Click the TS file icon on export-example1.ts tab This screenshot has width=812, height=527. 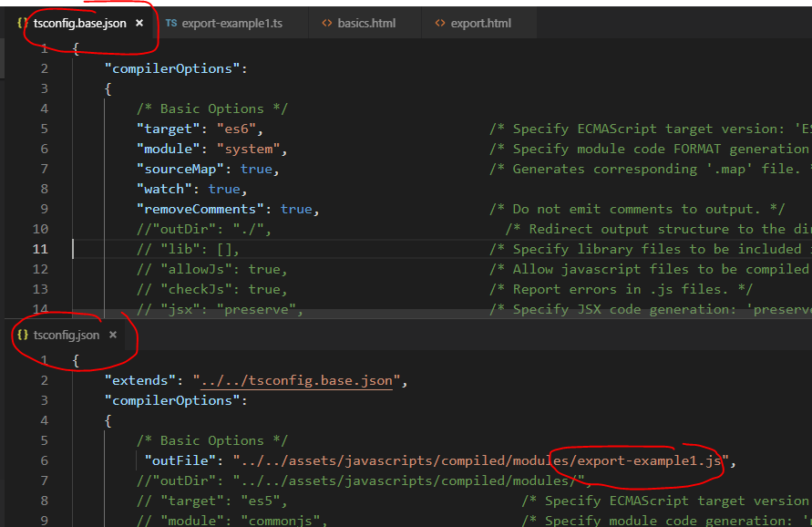(x=171, y=23)
